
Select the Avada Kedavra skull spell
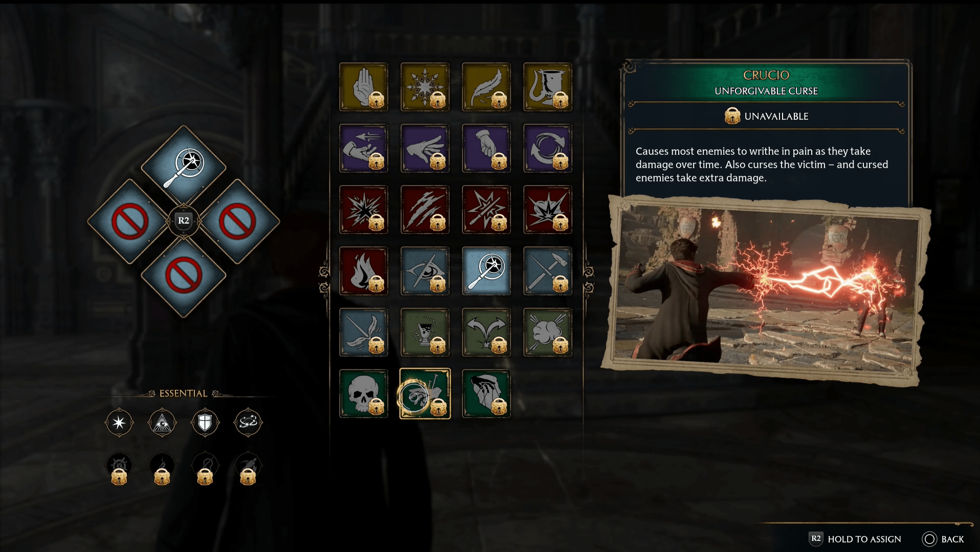coord(364,394)
